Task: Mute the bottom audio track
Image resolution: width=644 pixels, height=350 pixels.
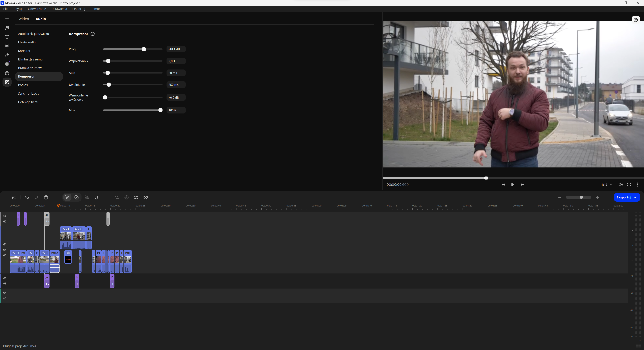Action: click(x=5, y=293)
